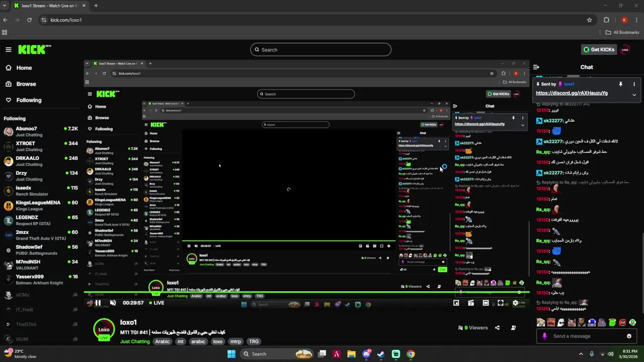This screenshot has width=644, height=362.
Task: Open Home in the left sidebar
Action: point(19,68)
